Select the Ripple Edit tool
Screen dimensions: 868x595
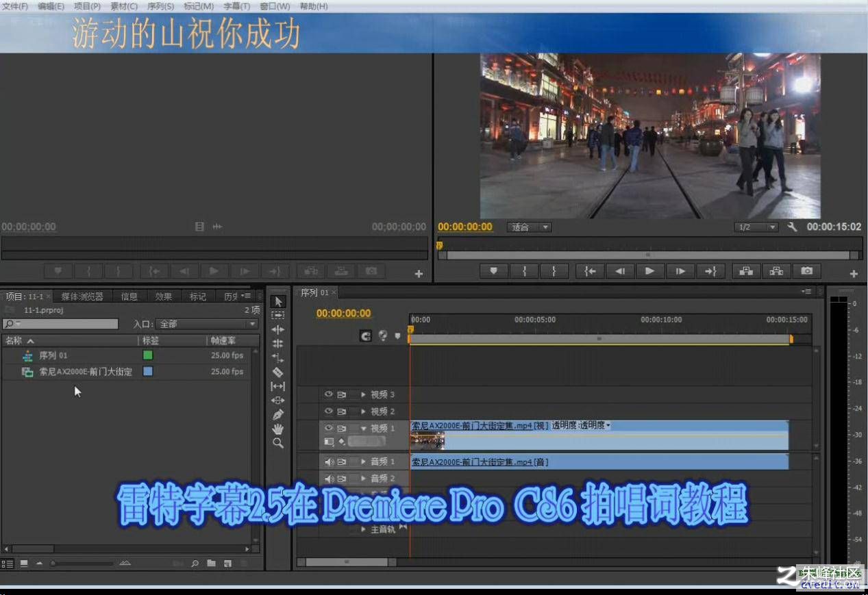(278, 330)
